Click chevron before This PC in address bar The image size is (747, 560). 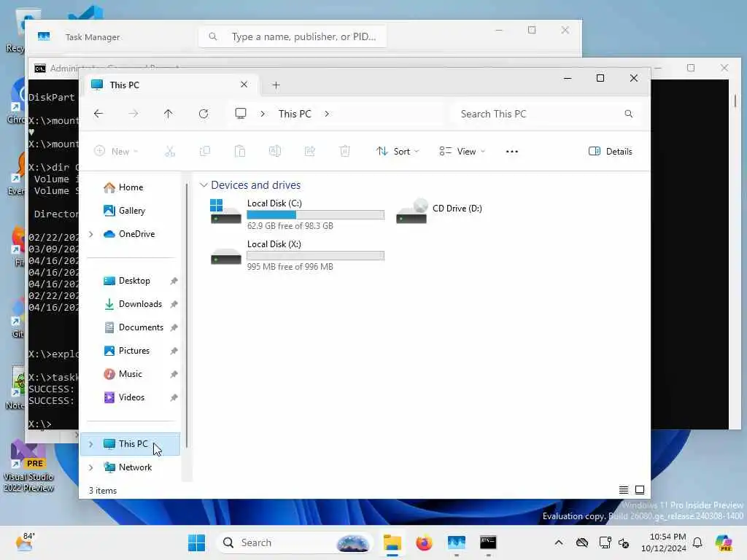pyautogui.click(x=263, y=114)
